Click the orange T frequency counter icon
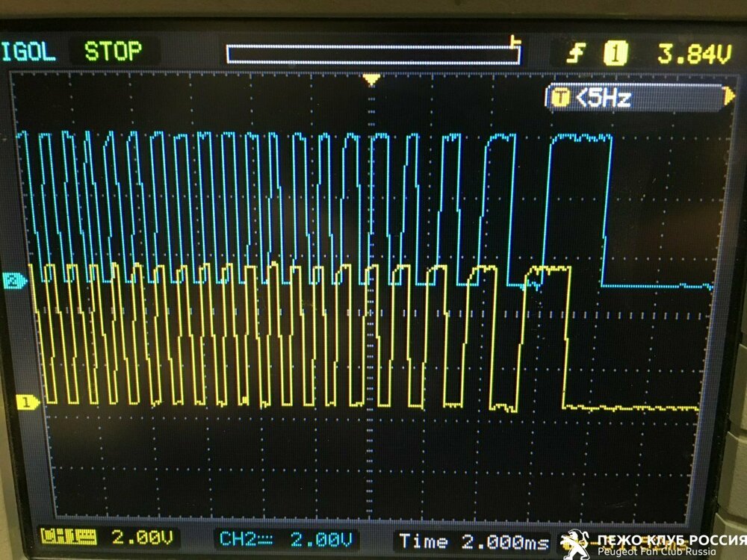Screen dimensions: 747x560 (x=560, y=97)
